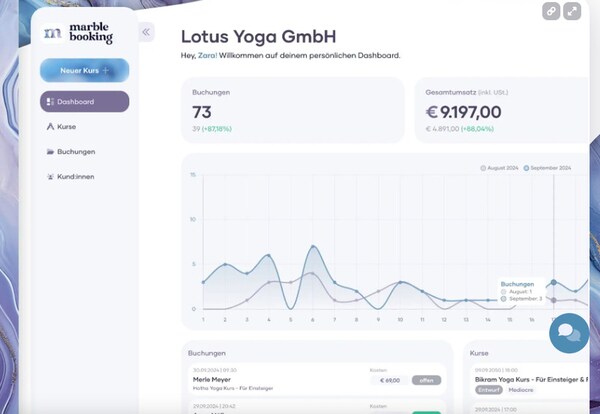
Task: Click the offen status badge
Action: click(426, 380)
